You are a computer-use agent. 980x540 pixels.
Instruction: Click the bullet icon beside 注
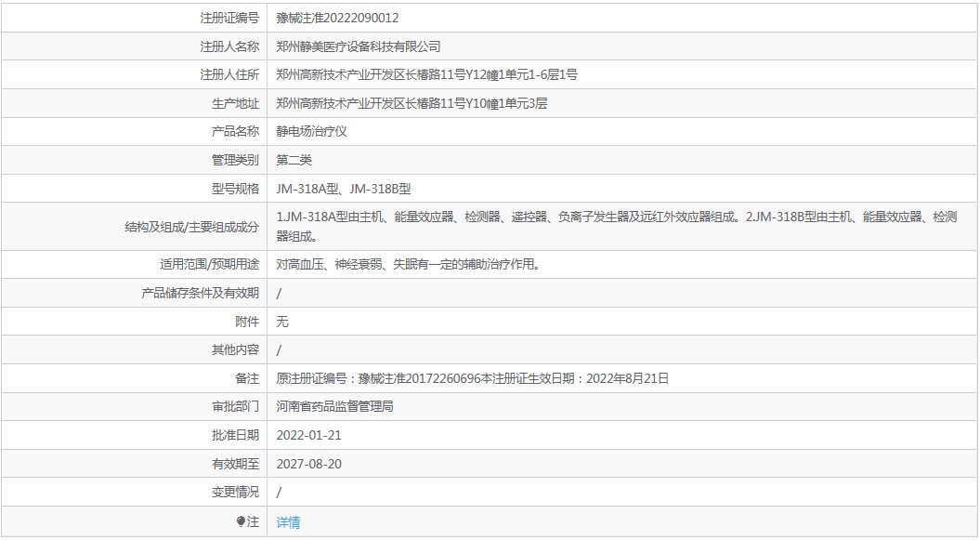point(241,521)
